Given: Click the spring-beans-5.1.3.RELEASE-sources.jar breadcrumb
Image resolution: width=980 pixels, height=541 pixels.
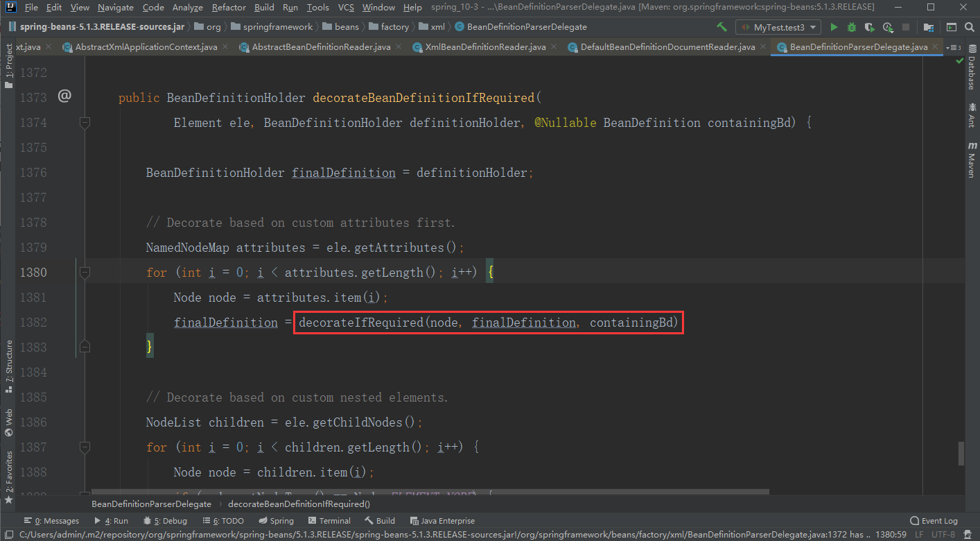Looking at the screenshot, I should tap(98, 27).
